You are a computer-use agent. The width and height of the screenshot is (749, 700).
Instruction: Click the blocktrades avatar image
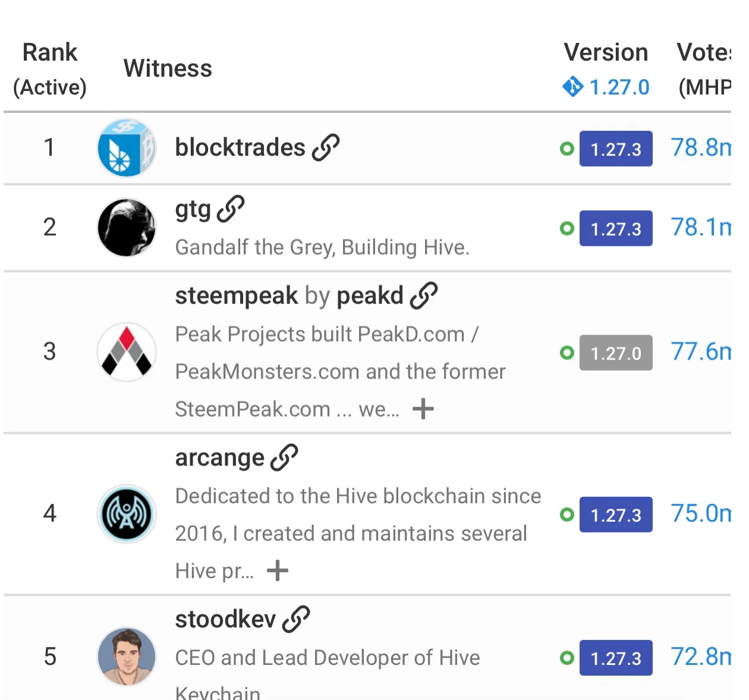click(127, 148)
